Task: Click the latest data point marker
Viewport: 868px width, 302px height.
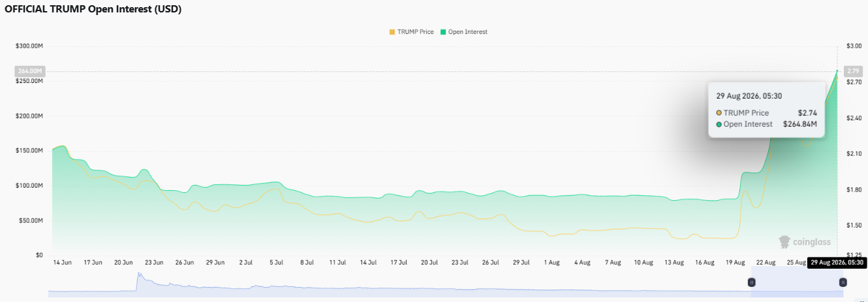Action: pos(837,71)
